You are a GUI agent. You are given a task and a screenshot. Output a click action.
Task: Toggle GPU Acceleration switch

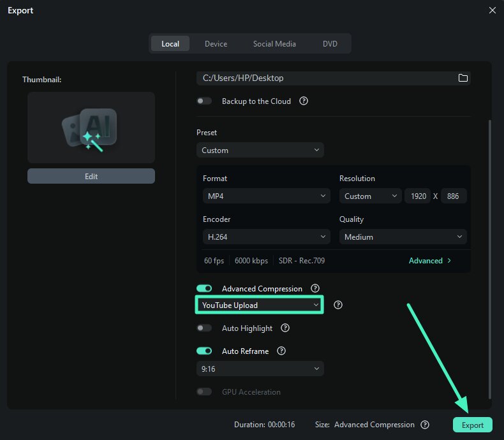click(x=204, y=392)
